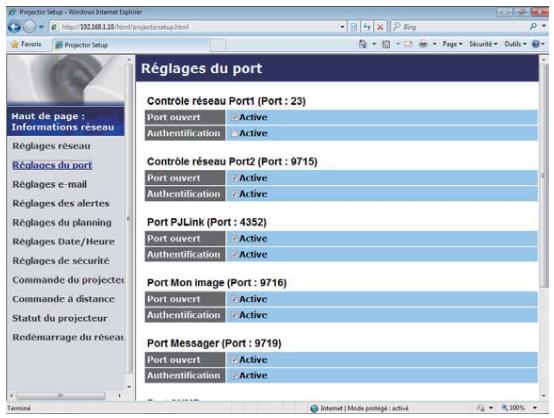This screenshot has width=554, height=418.
Task: Open the Home icon dropdown arrow
Action: coord(374,44)
